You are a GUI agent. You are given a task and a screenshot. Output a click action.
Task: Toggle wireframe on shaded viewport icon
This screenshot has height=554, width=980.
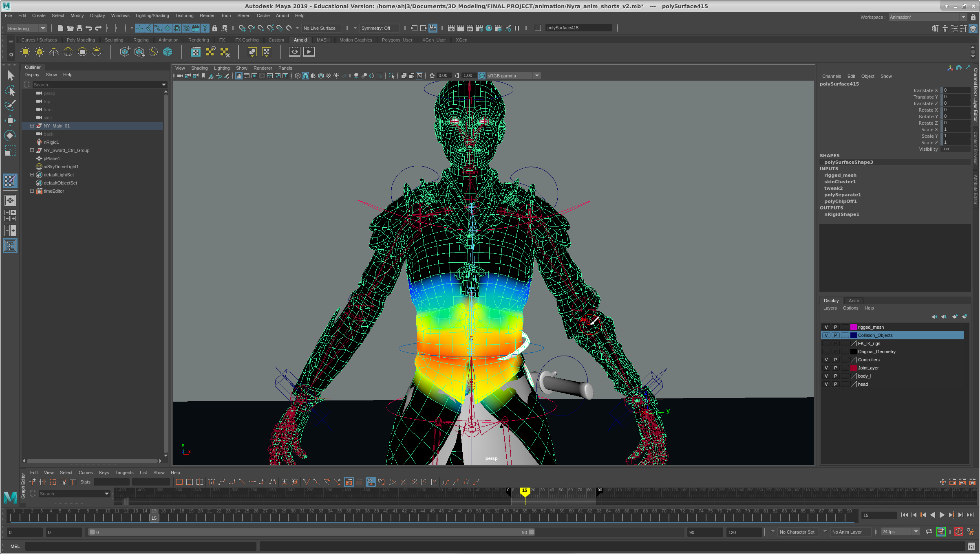tap(320, 76)
